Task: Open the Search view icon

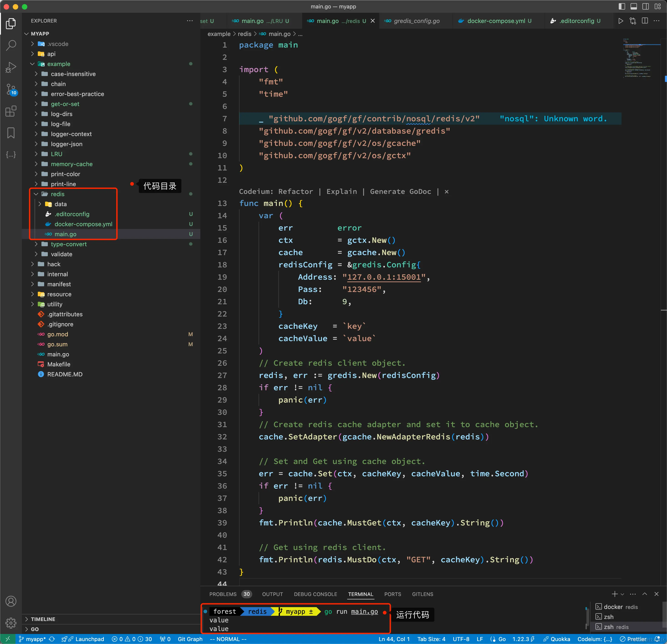Action: click(x=11, y=45)
